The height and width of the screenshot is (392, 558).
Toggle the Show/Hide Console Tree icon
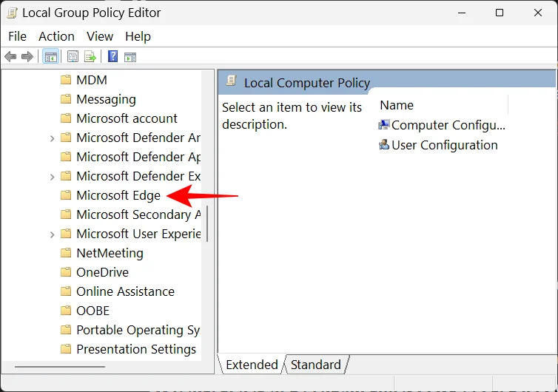50,56
